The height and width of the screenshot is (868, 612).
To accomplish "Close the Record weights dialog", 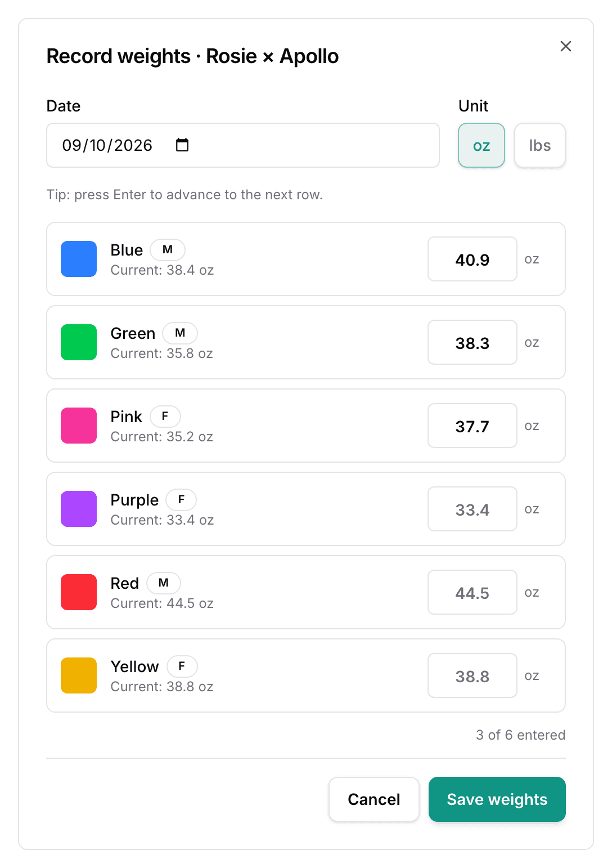I will [566, 46].
